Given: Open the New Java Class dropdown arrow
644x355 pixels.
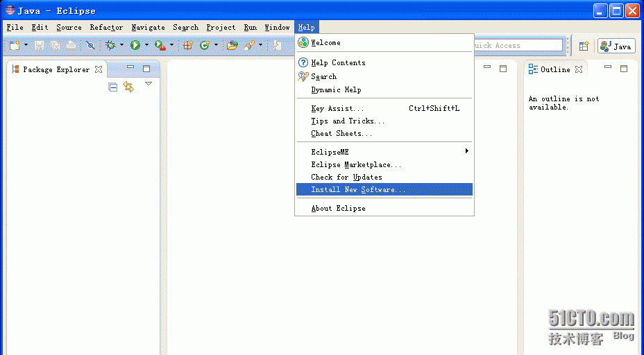Looking at the screenshot, I should pyautogui.click(x=216, y=45).
